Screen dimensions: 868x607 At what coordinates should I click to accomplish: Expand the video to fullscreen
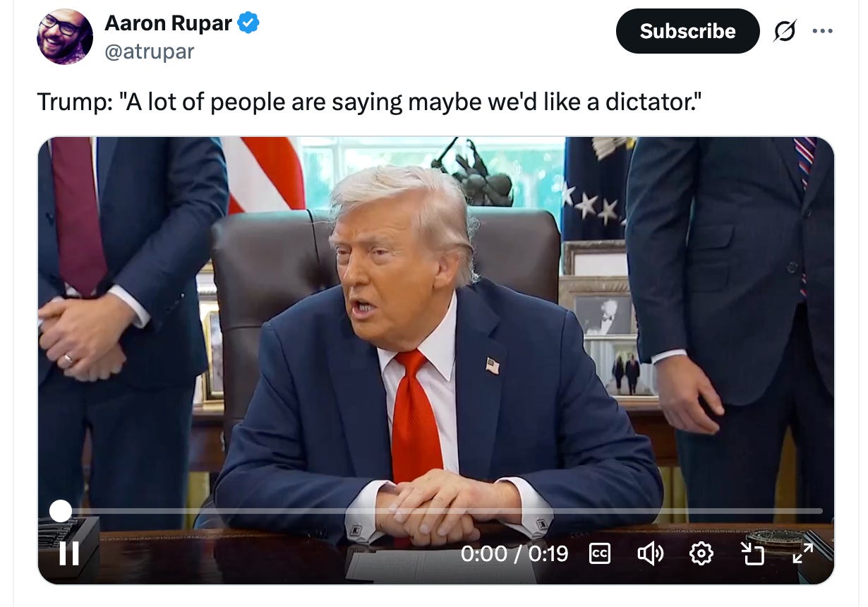click(802, 554)
